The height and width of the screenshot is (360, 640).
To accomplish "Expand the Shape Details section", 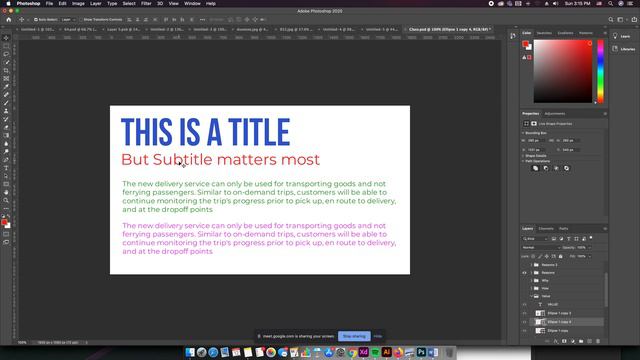I will coord(523,156).
